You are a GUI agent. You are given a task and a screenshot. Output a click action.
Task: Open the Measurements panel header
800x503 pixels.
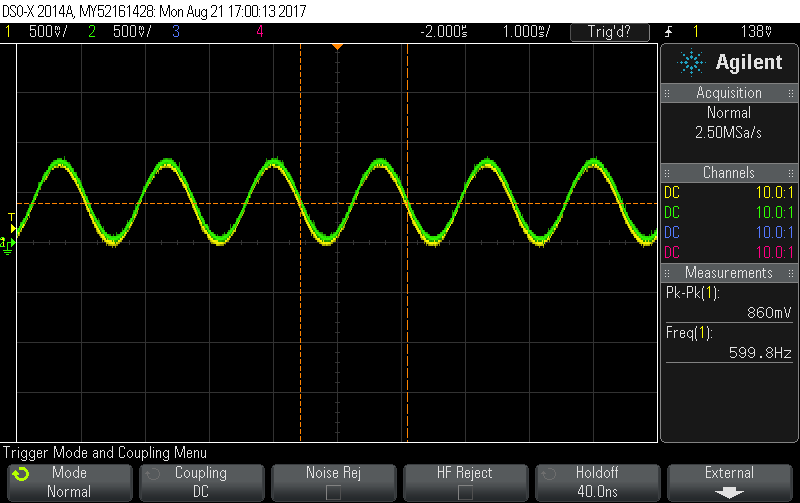tap(729, 273)
